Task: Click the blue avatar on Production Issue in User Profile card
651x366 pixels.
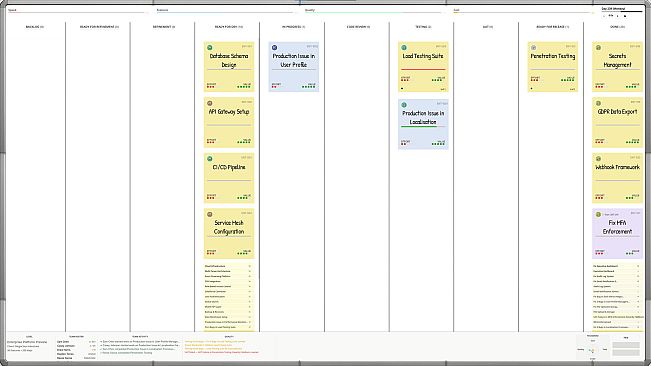Action: coord(274,48)
